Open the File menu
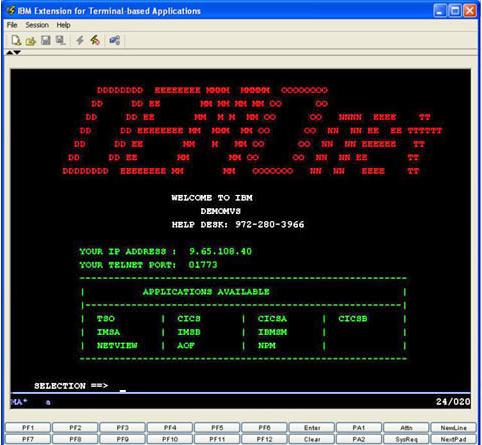The height and width of the screenshot is (445, 482). (12, 25)
